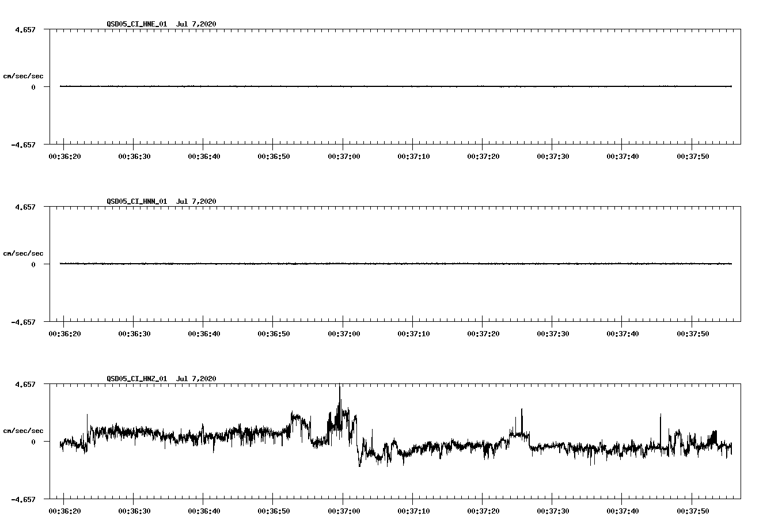Click 00:36:20 label under the HNE plot

click(64, 157)
